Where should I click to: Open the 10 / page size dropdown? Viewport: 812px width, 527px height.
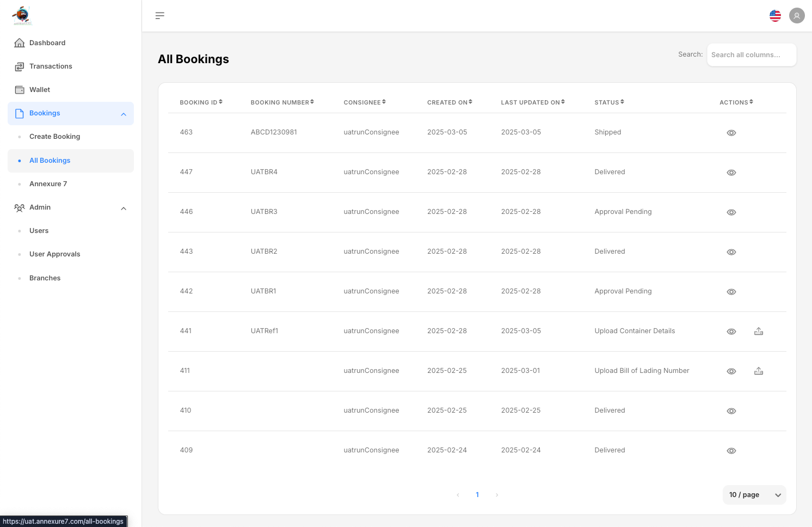tap(754, 495)
